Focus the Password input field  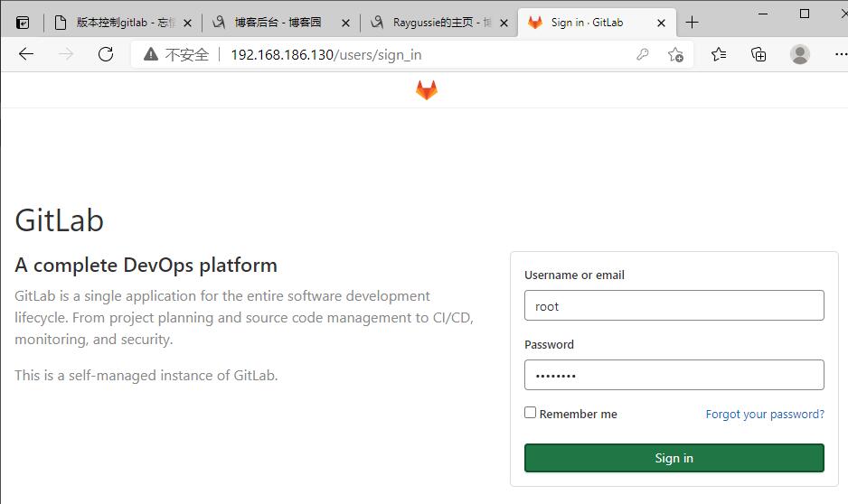pyautogui.click(x=674, y=374)
